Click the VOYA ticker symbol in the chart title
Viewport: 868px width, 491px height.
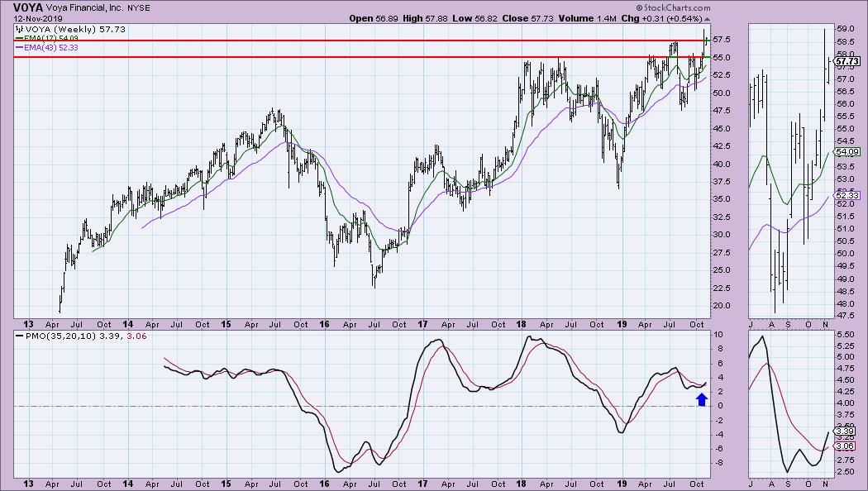pos(28,7)
